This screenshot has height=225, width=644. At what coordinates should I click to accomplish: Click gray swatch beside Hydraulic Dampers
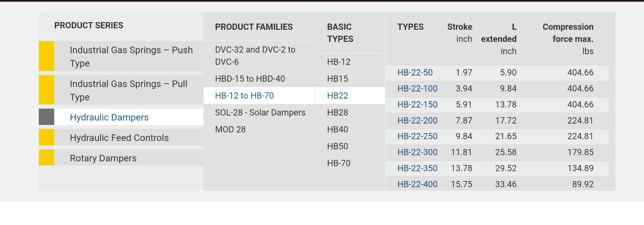click(x=46, y=117)
